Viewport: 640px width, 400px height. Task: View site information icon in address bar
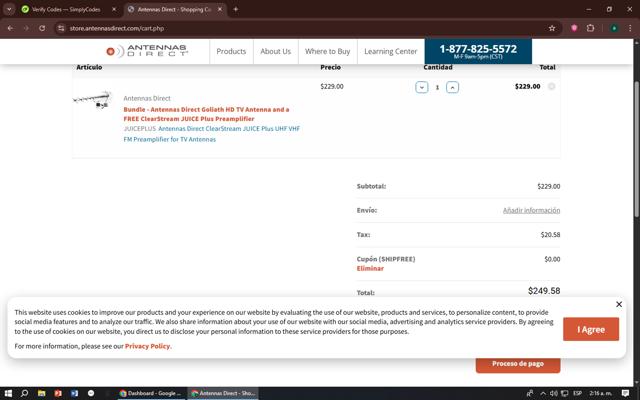click(x=61, y=28)
